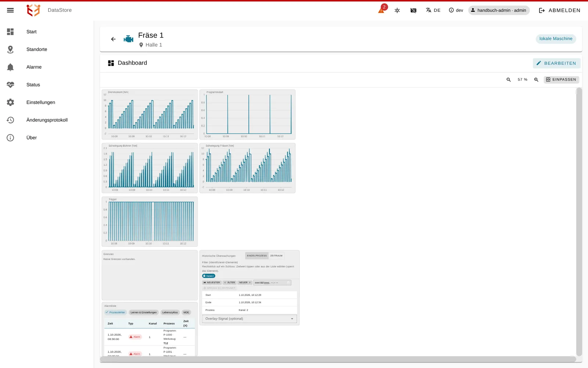Open the handbuch-admin user chip
The width and height of the screenshot is (588, 368).
pos(499,10)
